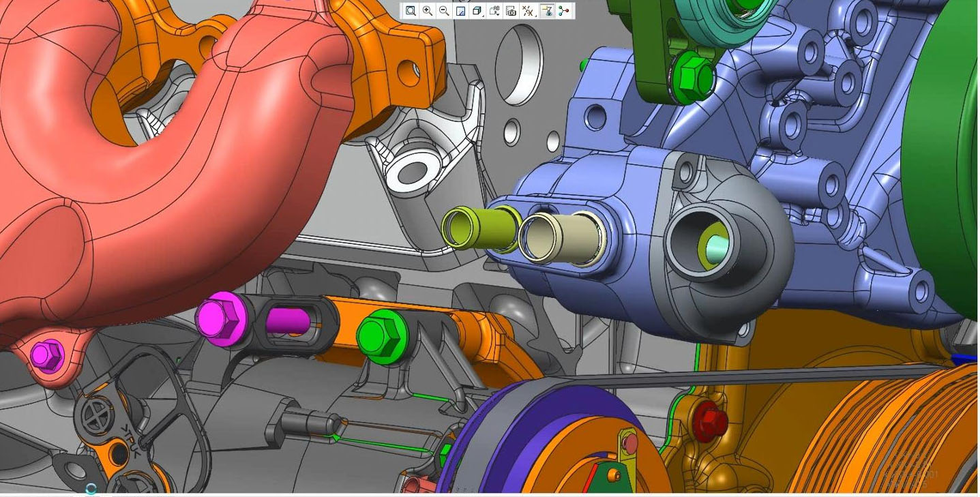Select the Zoom In tool
The width and height of the screenshot is (980, 497).
pyautogui.click(x=428, y=10)
